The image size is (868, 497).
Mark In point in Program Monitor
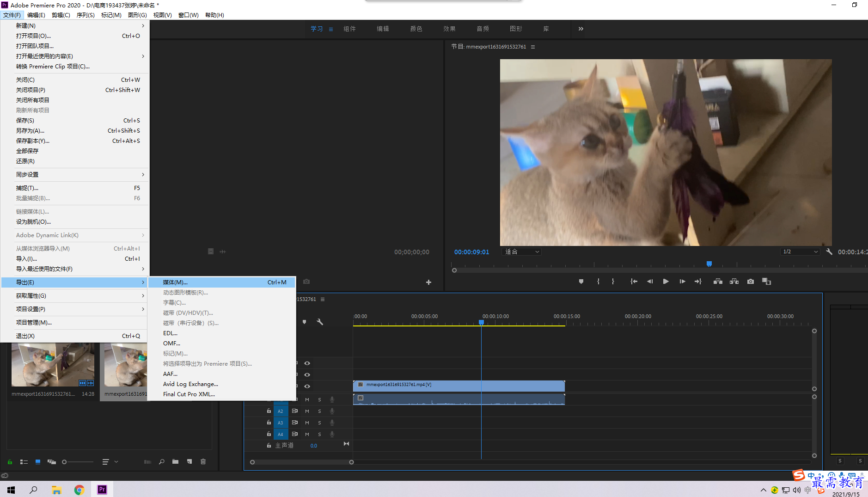598,282
